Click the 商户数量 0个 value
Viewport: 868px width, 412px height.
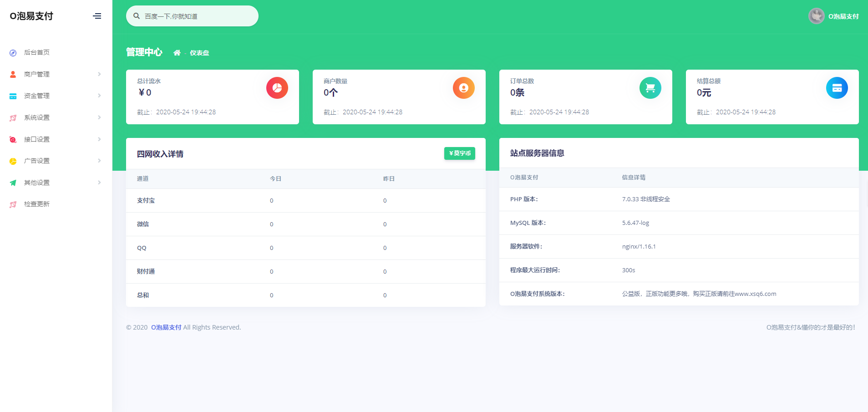coord(331,92)
